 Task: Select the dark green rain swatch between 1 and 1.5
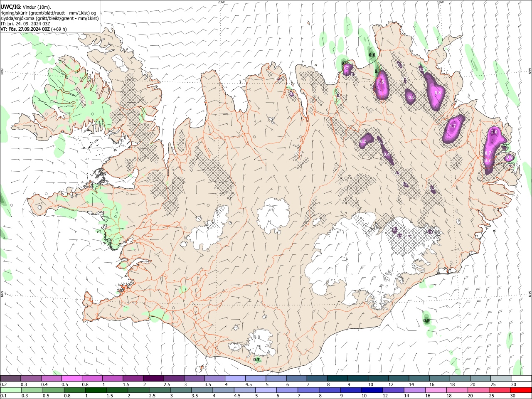click(x=96, y=390)
